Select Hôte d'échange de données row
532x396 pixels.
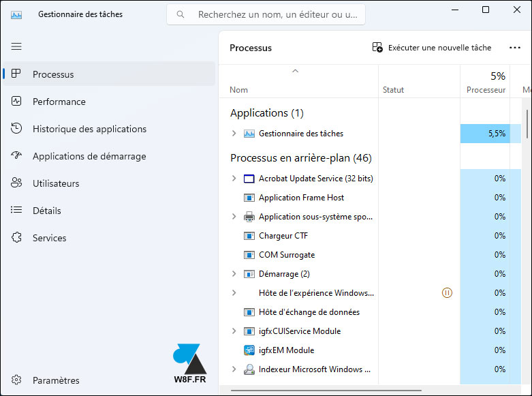(370, 311)
